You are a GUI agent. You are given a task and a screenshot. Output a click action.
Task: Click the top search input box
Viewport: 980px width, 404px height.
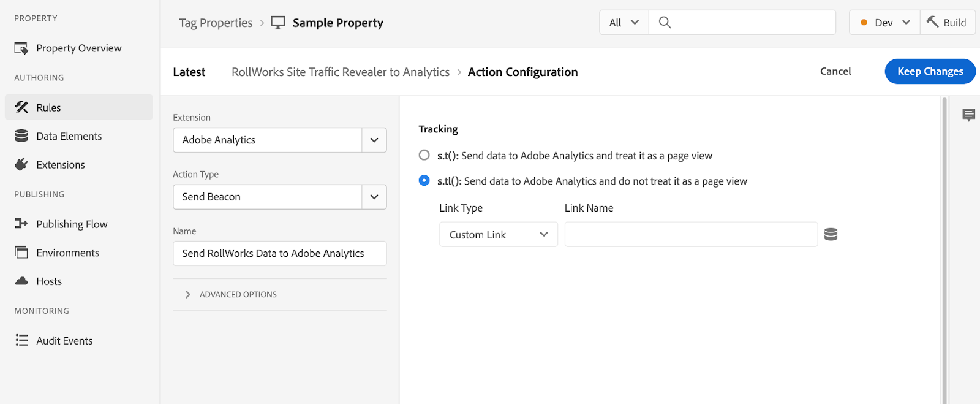coord(742,23)
